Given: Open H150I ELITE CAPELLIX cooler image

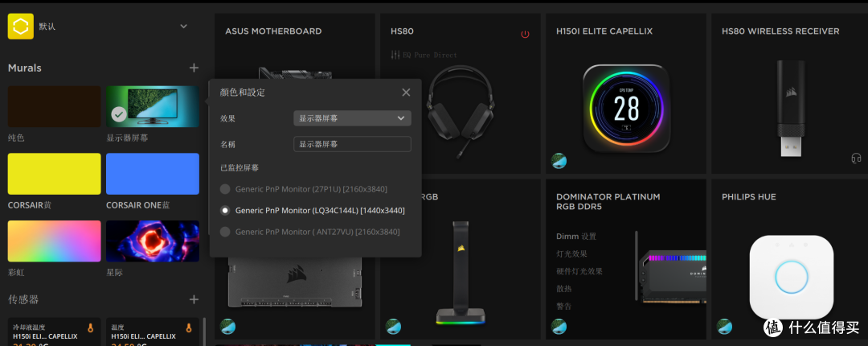Looking at the screenshot, I should tap(626, 108).
